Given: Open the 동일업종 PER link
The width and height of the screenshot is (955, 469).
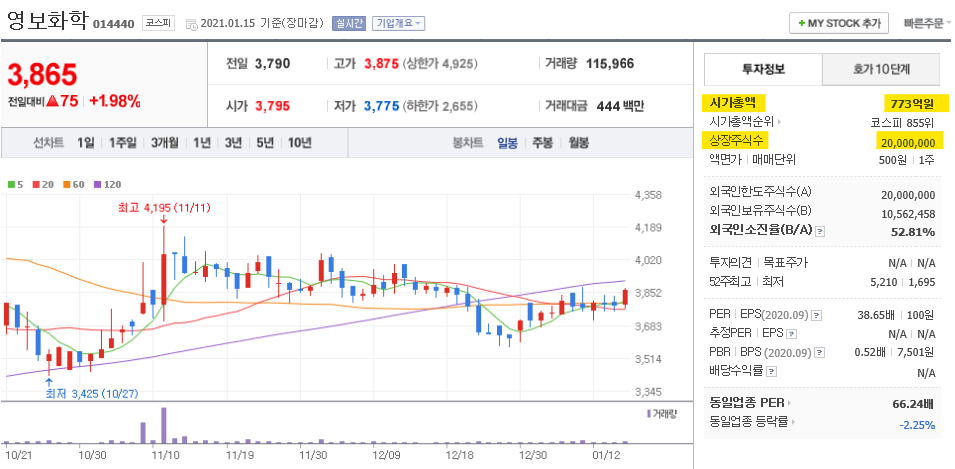Looking at the screenshot, I should 752,403.
